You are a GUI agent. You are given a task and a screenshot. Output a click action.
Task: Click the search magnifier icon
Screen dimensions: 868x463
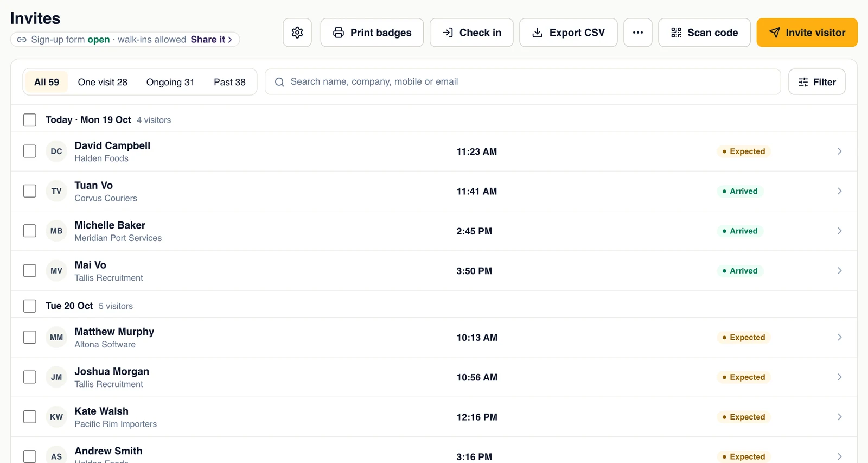pyautogui.click(x=279, y=82)
